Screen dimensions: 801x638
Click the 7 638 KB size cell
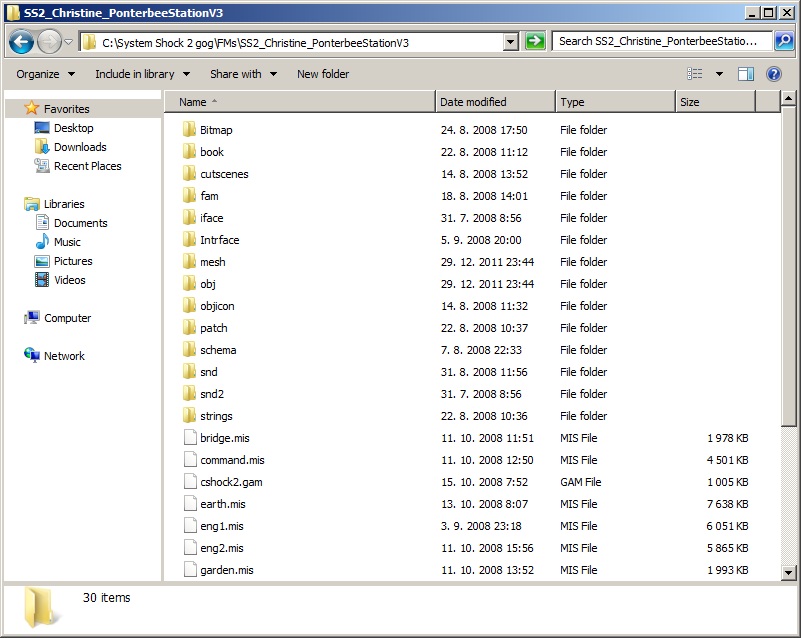pos(727,504)
